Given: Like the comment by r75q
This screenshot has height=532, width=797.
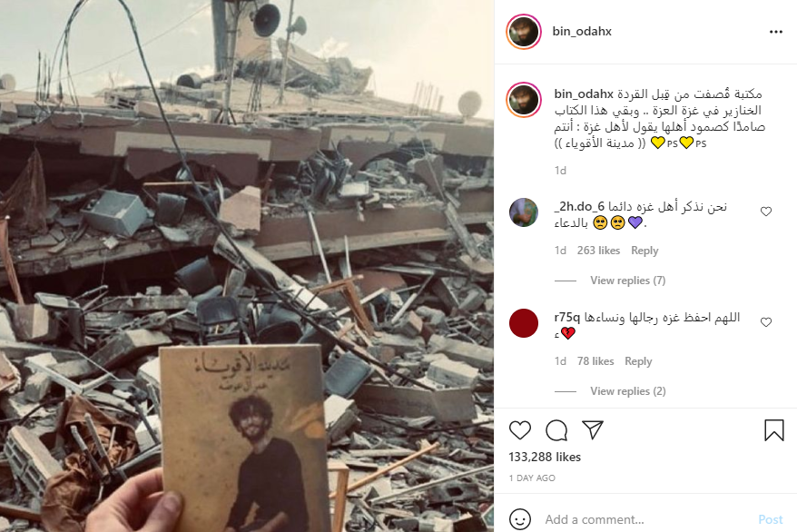Looking at the screenshot, I should pyautogui.click(x=766, y=322).
